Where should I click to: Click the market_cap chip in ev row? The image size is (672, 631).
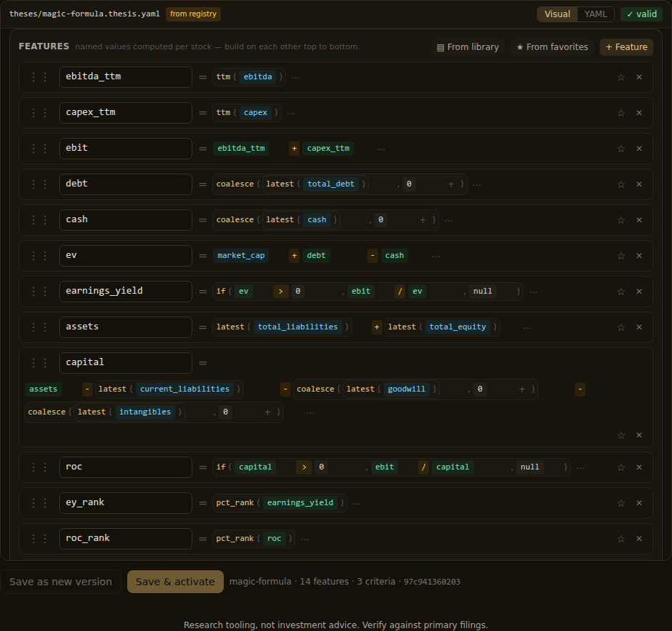coord(241,255)
